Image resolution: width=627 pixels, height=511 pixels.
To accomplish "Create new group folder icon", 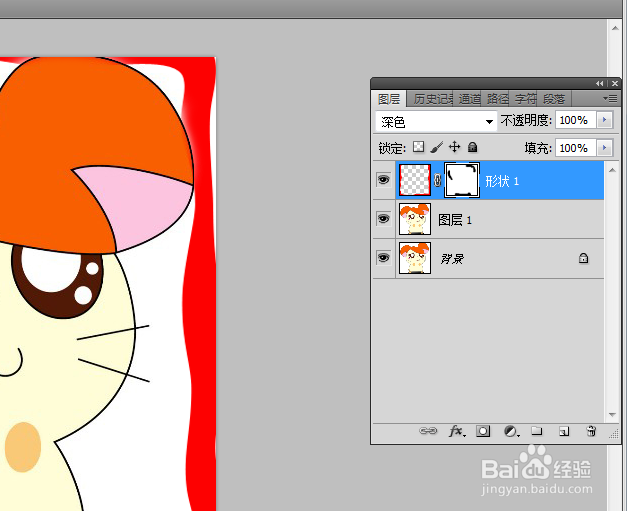I will click(537, 431).
